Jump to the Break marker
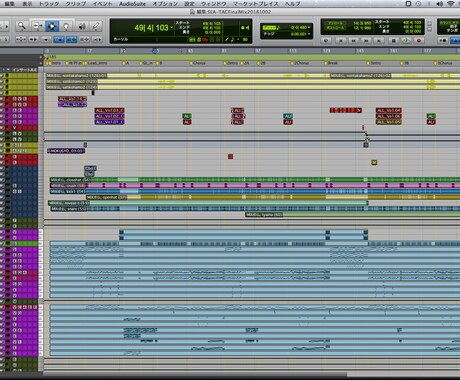460x380 pixels. [x=331, y=63]
